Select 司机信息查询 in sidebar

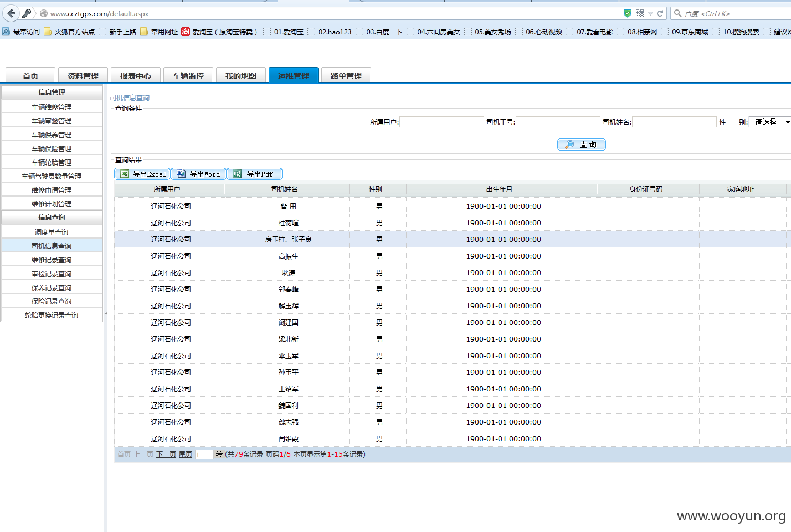(x=52, y=246)
